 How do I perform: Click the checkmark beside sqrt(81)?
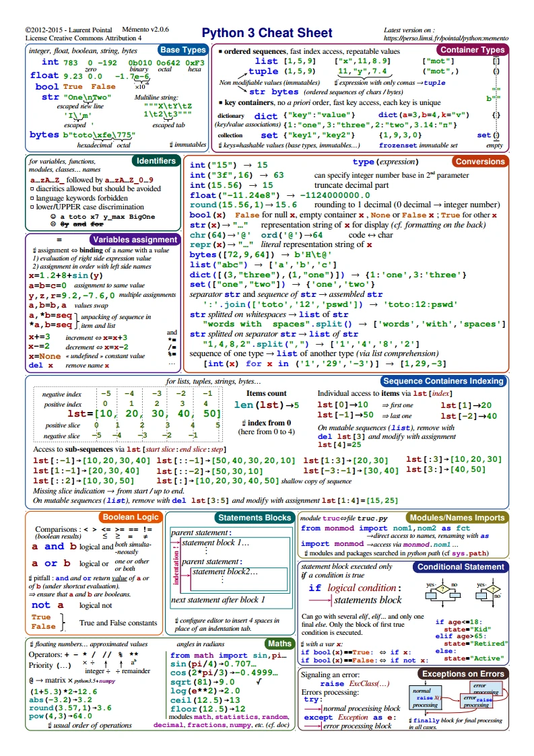(x=259, y=681)
